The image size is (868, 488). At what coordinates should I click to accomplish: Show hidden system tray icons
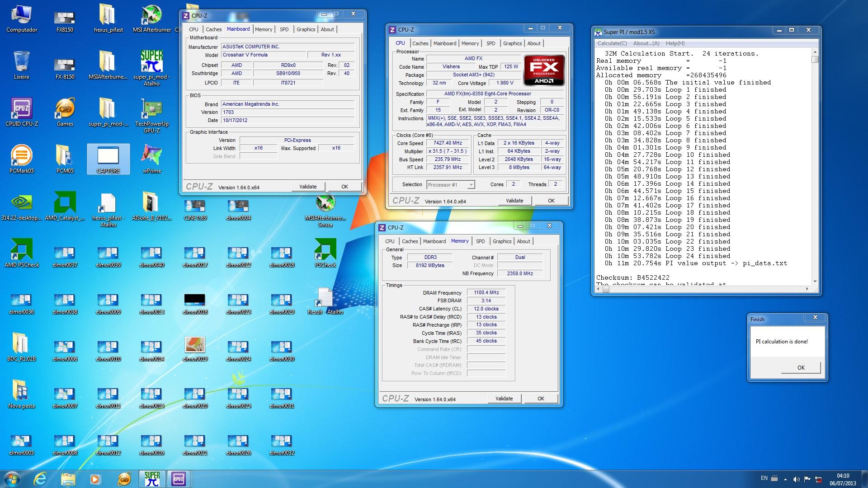pyautogui.click(x=785, y=479)
